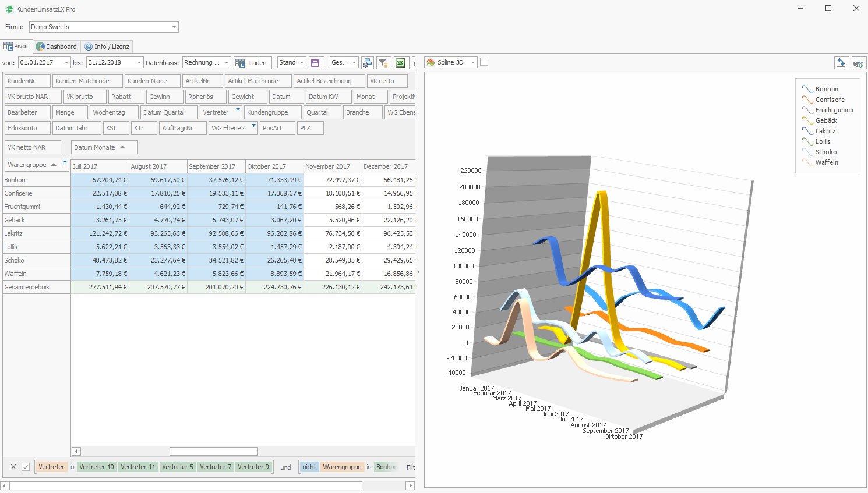This screenshot has height=493, width=868.
Task: Click the pivot grid horizontal scrollbar thumb
Action: (x=213, y=451)
